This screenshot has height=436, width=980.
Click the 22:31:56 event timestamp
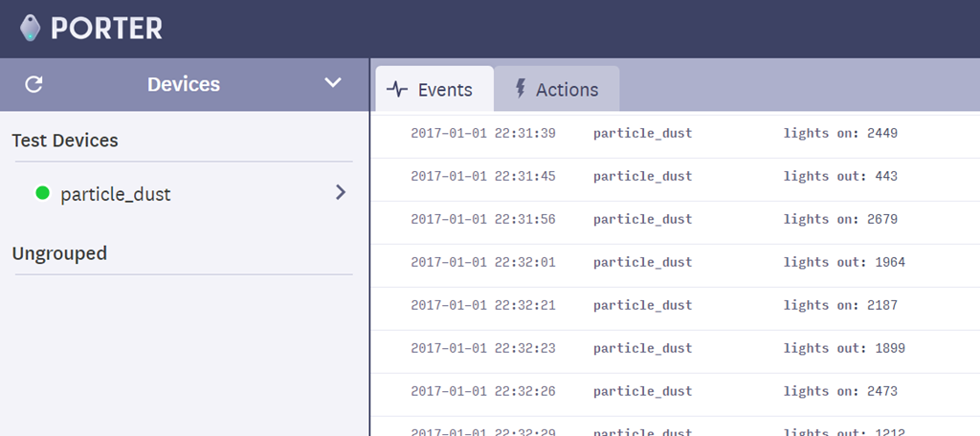(x=482, y=219)
